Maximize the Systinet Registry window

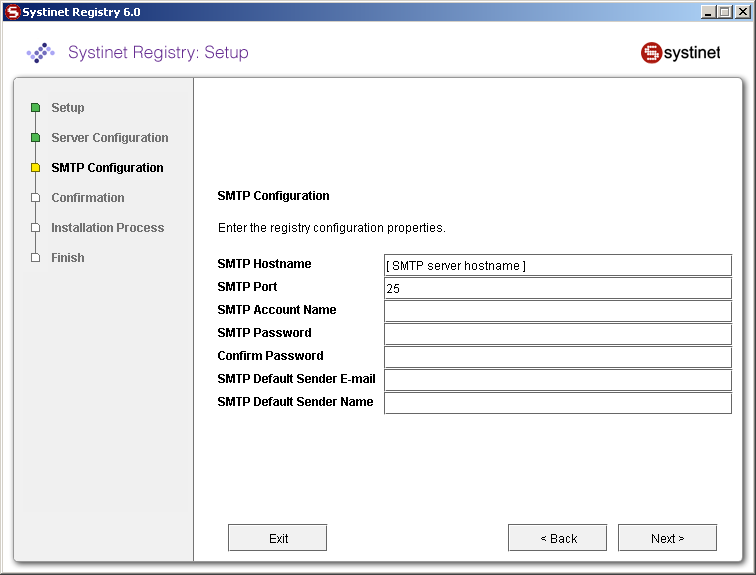tap(725, 12)
